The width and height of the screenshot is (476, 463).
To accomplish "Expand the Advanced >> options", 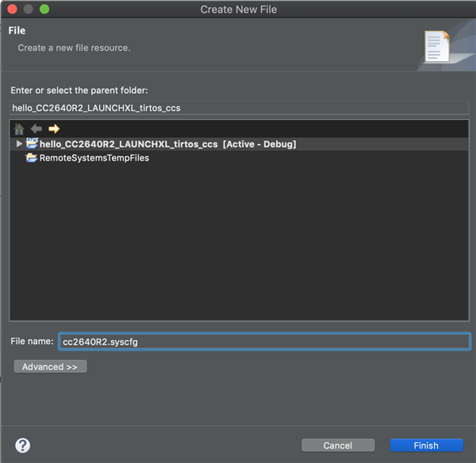I will [51, 367].
